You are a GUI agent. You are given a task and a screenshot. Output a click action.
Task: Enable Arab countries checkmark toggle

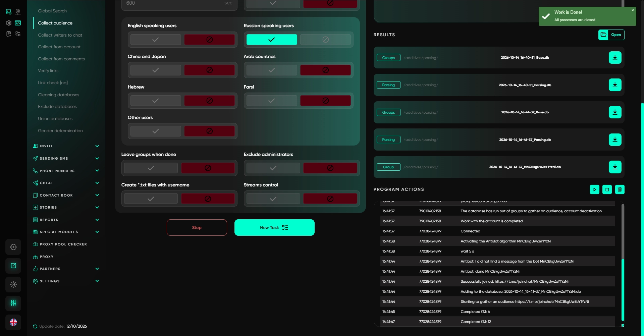(272, 70)
